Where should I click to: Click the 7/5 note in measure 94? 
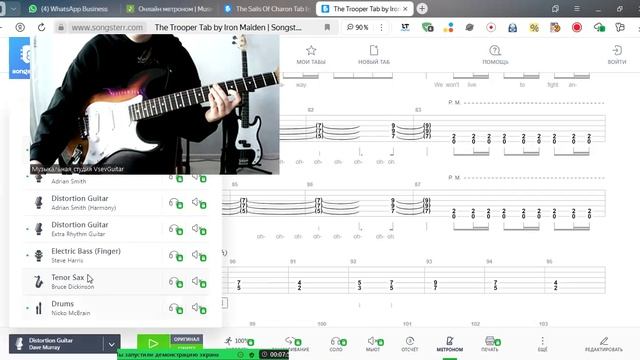(495, 284)
